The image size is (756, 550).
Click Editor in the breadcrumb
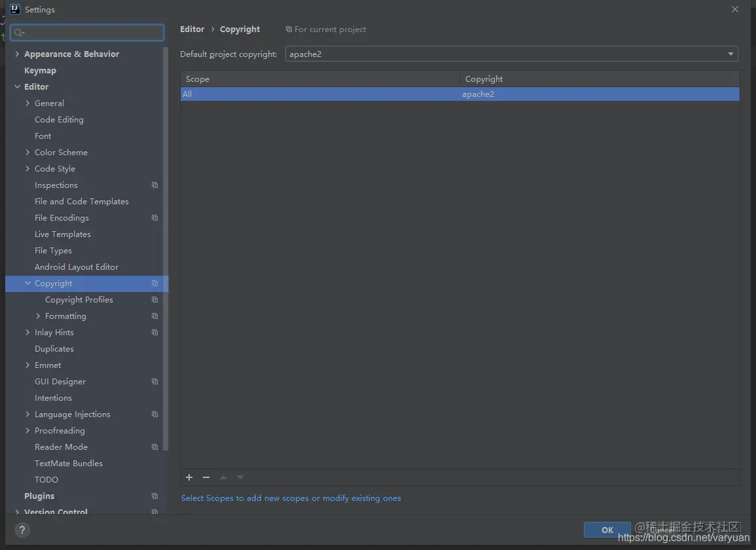tap(192, 29)
